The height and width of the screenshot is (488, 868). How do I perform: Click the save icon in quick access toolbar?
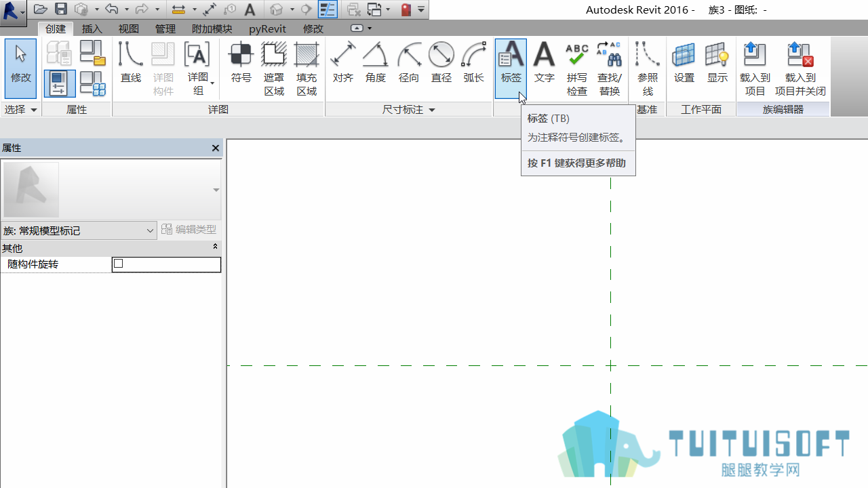tap(61, 9)
